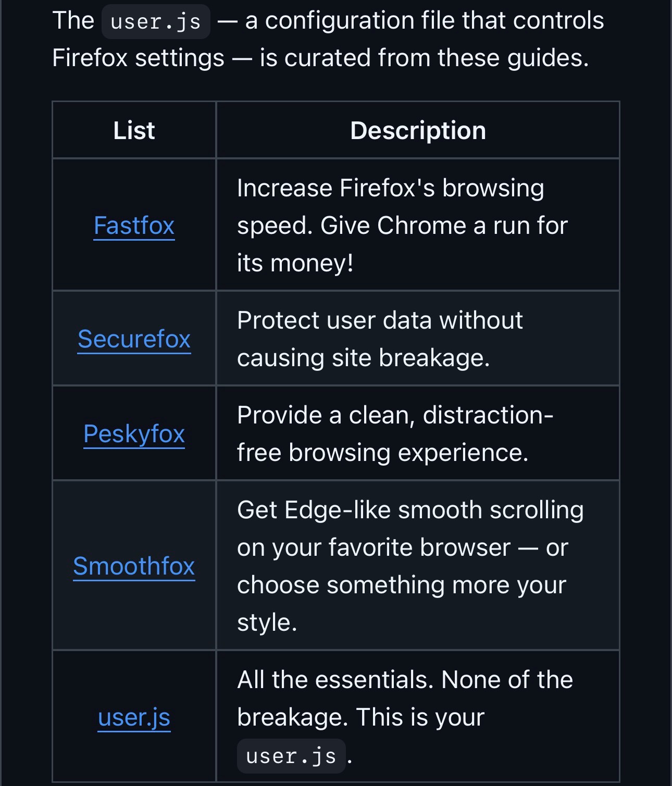
Task: Click 'its money!' line in Fastfox description
Action: point(295,263)
